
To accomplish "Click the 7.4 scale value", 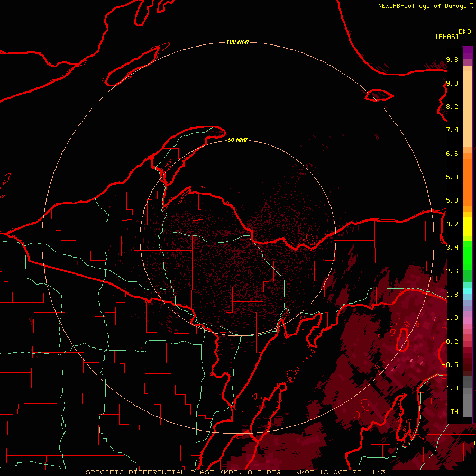I will click(x=452, y=130).
